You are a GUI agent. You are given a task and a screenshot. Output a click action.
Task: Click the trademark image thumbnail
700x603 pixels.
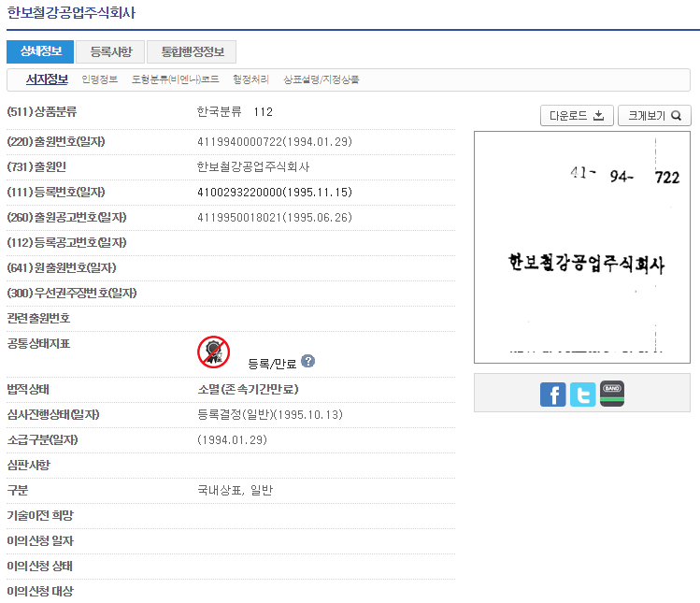[x=582, y=247]
